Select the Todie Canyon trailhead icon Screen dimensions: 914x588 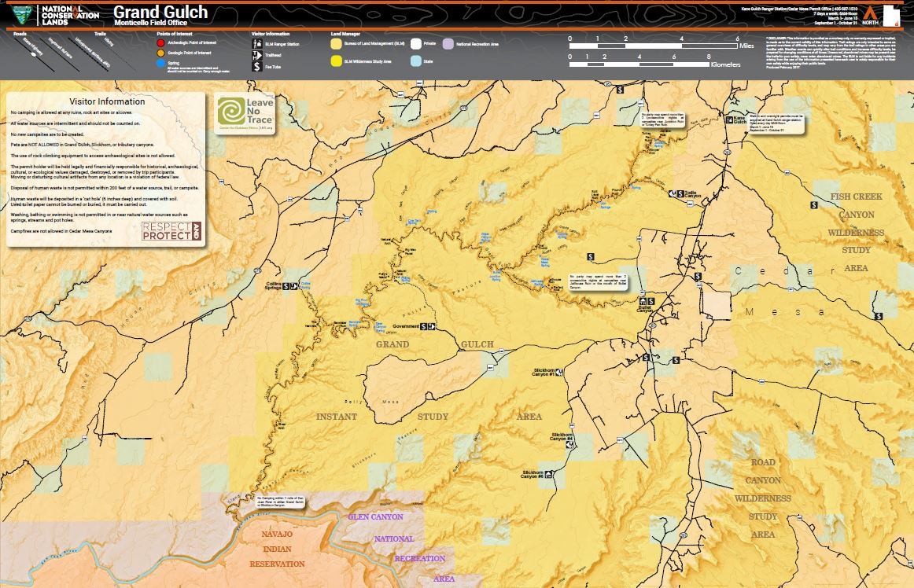(x=672, y=193)
